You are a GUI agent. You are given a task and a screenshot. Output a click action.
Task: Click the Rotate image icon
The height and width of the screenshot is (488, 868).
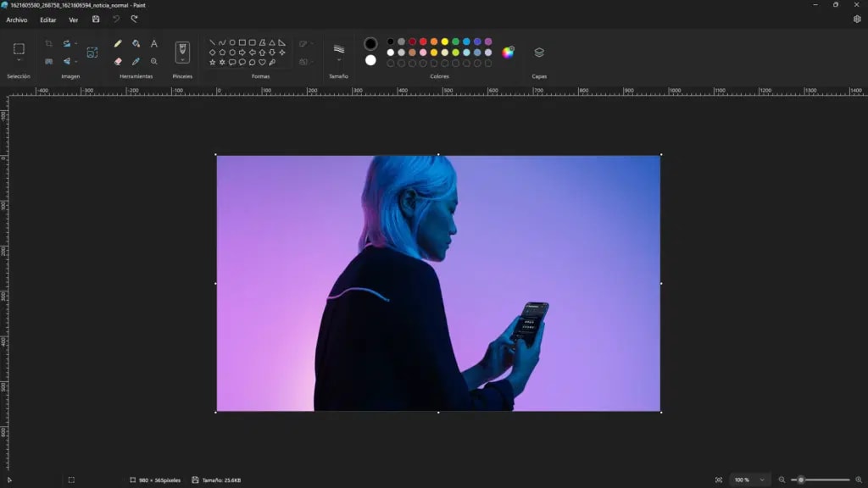click(66, 43)
